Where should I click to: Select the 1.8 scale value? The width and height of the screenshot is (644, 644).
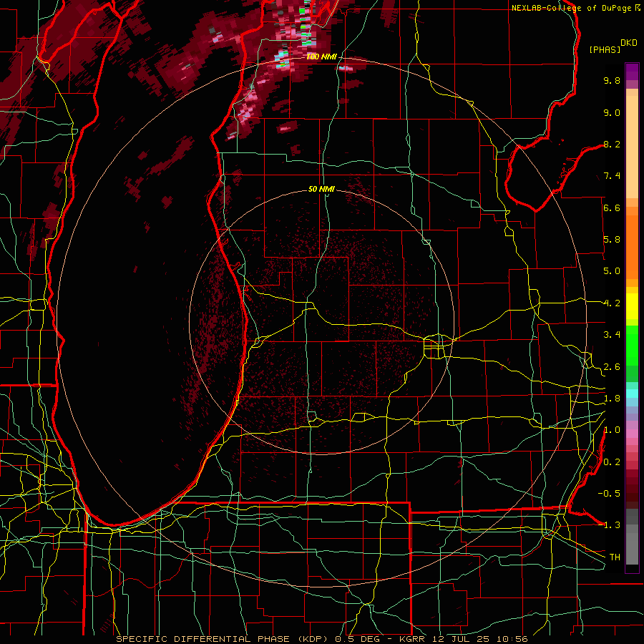pyautogui.click(x=612, y=399)
